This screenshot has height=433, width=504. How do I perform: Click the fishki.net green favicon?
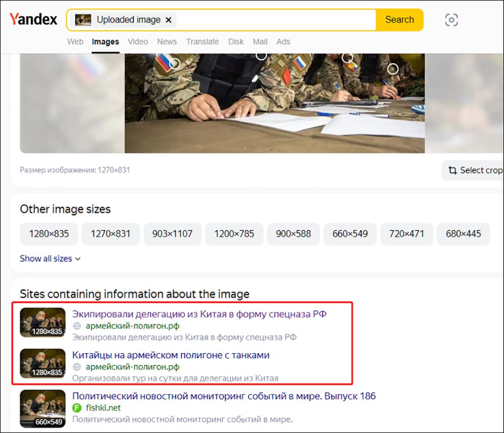pyautogui.click(x=77, y=408)
